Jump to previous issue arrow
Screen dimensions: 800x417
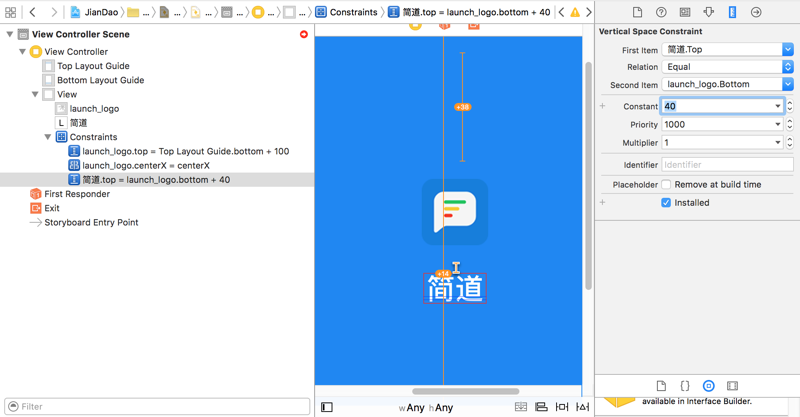[561, 12]
